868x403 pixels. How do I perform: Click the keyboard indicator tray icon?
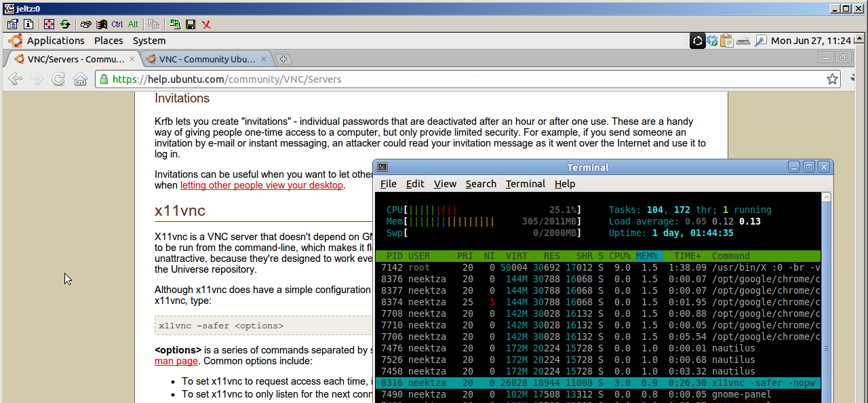click(743, 41)
